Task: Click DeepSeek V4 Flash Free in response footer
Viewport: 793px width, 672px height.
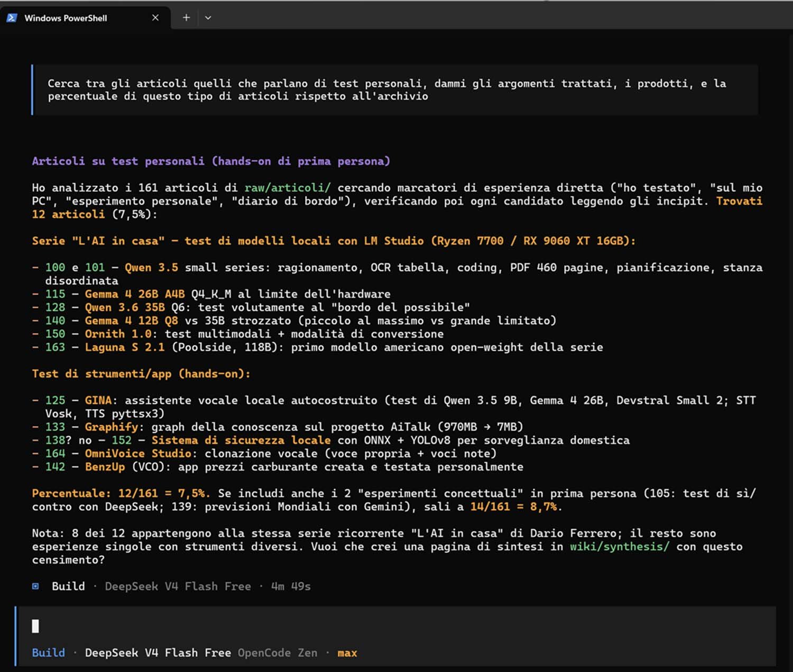Action: click(x=178, y=586)
